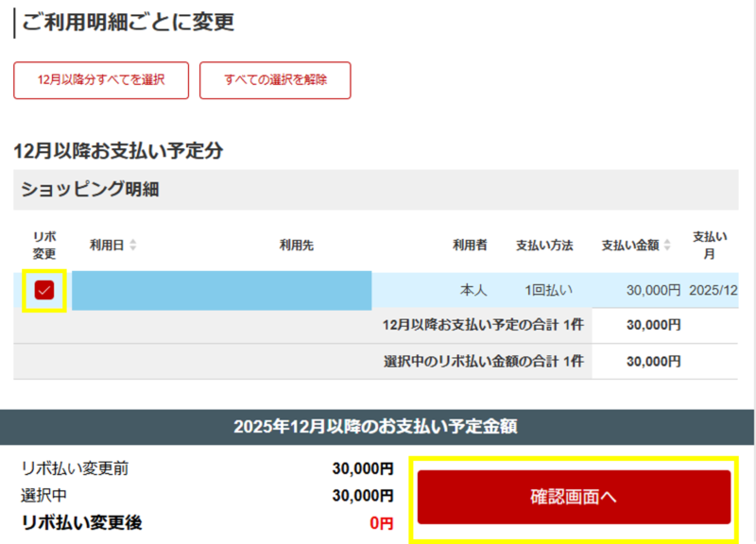This screenshot has width=756, height=544.
Task: Click the 2025/12 payment month cell
Action: 713,290
